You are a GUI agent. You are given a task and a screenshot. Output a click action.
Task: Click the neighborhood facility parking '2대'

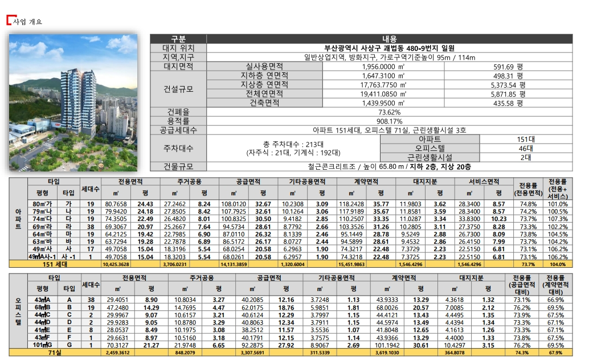point(526,157)
